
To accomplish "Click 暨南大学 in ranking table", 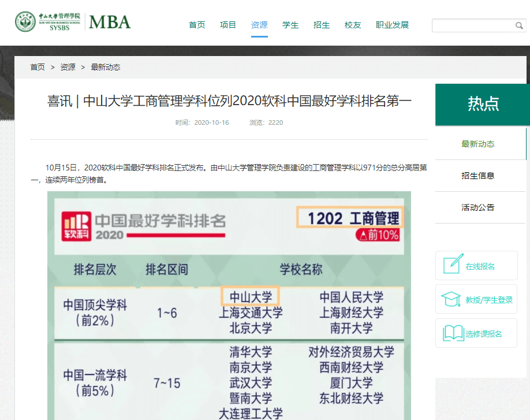I will 251,398.
